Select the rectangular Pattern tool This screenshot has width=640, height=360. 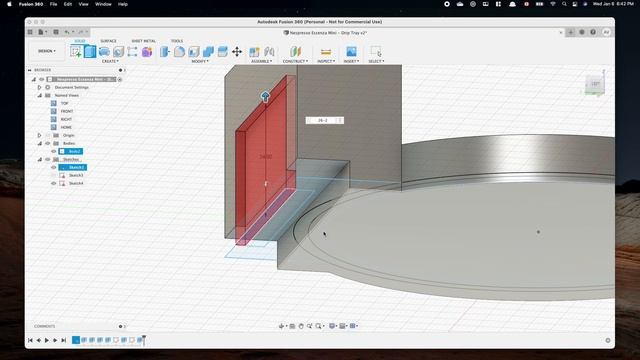[x=132, y=52]
